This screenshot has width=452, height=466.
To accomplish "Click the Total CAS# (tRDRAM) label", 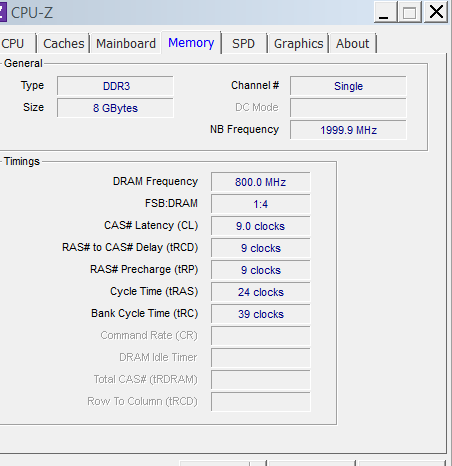I will [x=145, y=380].
